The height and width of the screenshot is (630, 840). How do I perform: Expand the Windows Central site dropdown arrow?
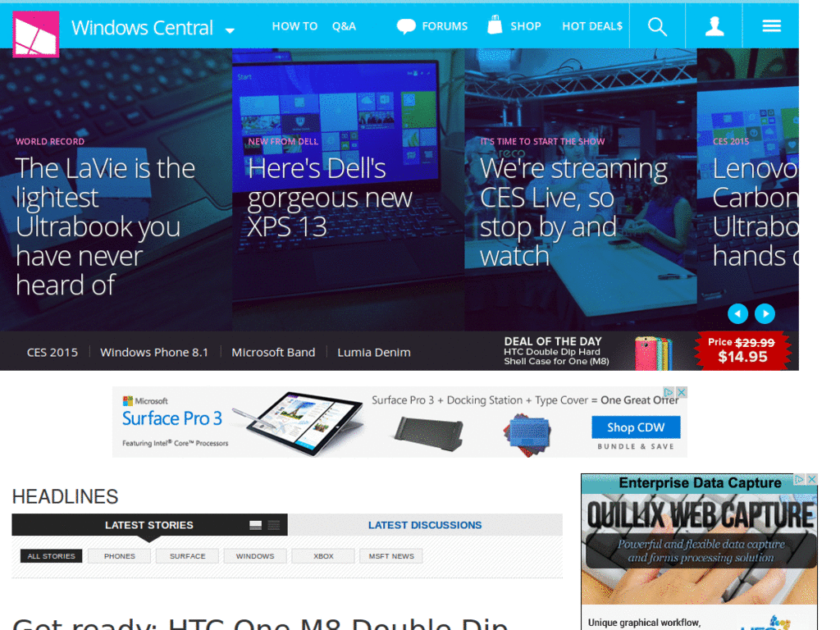[230, 30]
